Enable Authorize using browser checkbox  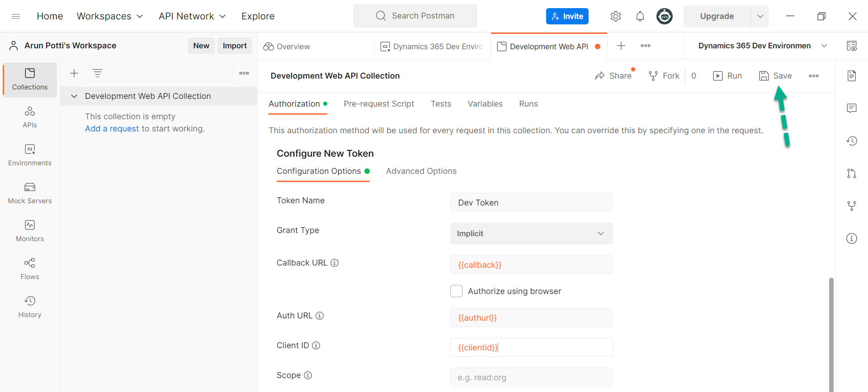[x=456, y=291]
